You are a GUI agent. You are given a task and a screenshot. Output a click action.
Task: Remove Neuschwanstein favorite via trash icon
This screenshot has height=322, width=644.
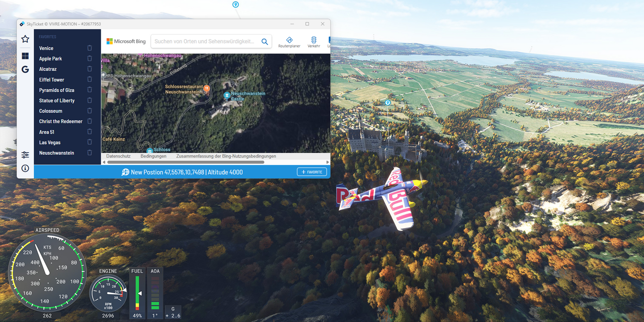pyautogui.click(x=90, y=153)
